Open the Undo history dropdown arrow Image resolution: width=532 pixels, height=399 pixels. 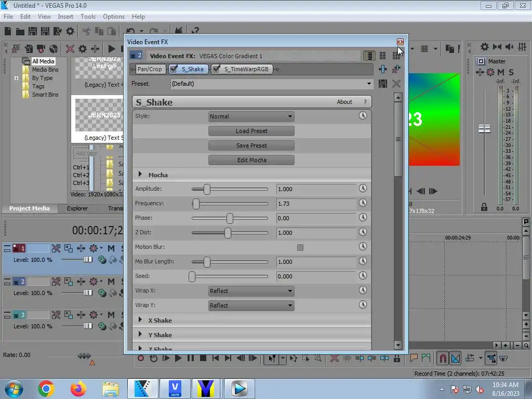pos(141,32)
